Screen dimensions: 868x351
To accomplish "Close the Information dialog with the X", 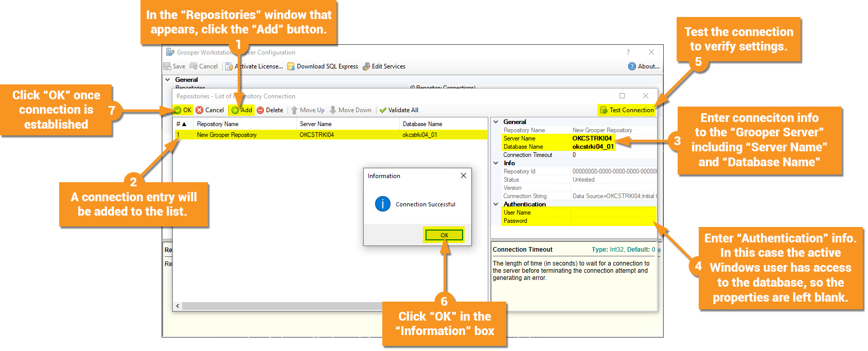I will click(x=464, y=175).
